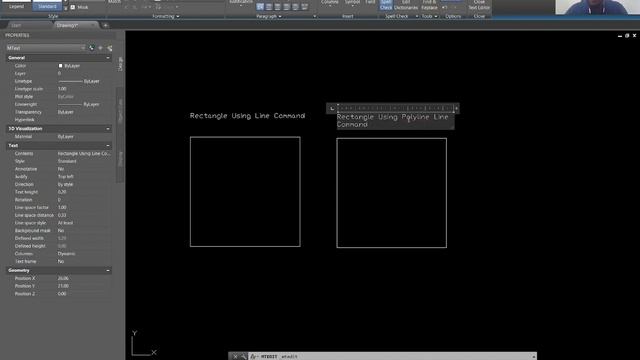Viewport: 640px width, 360px height.
Task: Select the justify paragraph alignment icon
Action: click(x=287, y=7)
